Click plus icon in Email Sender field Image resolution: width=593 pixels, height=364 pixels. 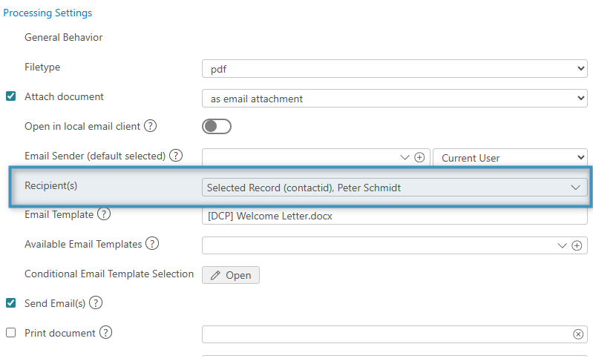419,157
